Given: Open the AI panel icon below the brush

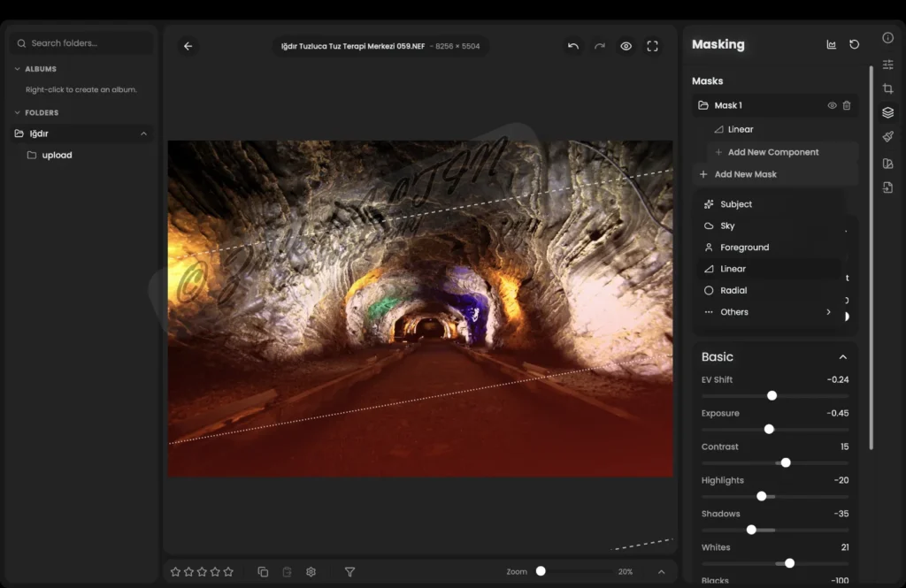Looking at the screenshot, I should 888,164.
